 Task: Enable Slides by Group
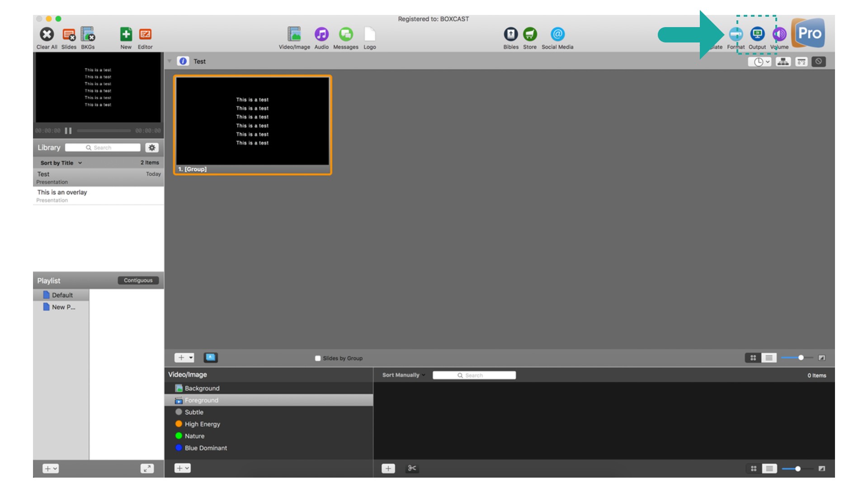coord(318,358)
